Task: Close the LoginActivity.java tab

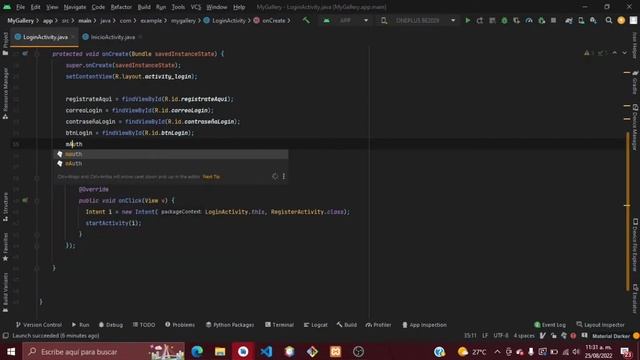Action: [x=73, y=37]
